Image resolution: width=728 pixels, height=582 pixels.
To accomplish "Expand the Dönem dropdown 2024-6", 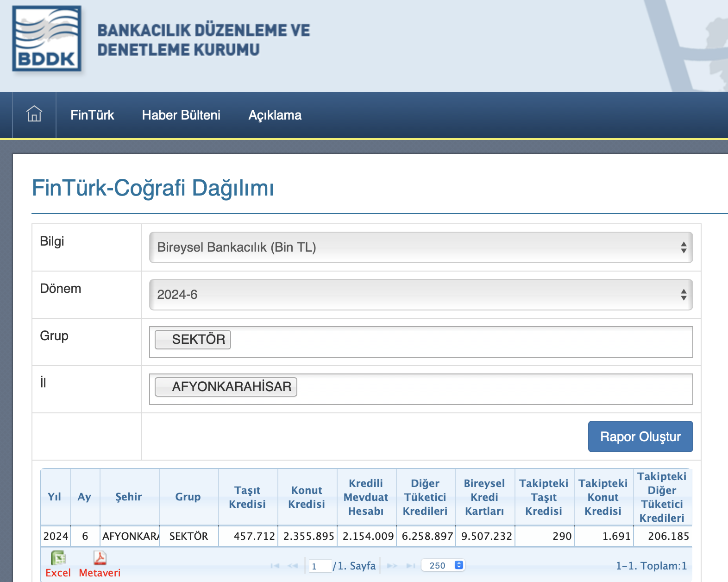I will [x=421, y=295].
